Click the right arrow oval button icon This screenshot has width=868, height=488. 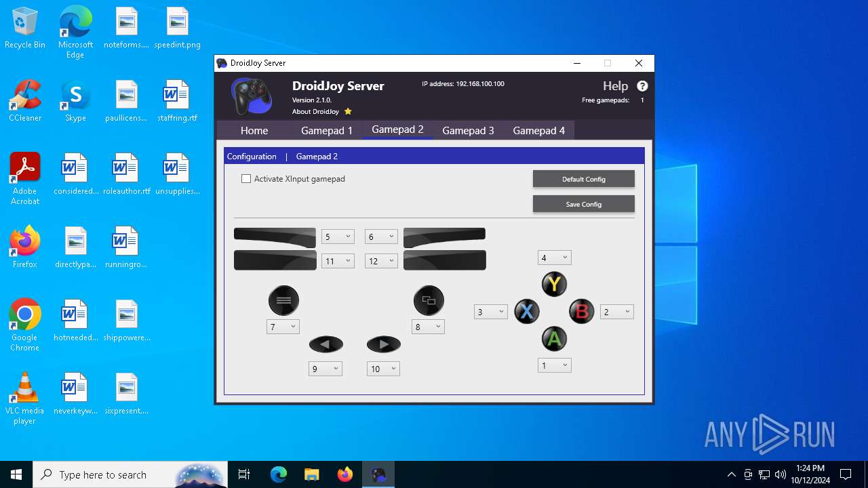[x=384, y=344]
